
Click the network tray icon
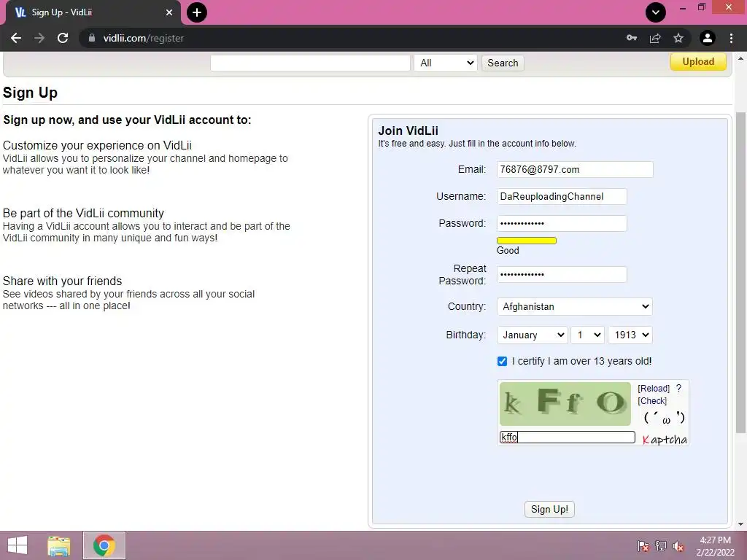(661, 546)
